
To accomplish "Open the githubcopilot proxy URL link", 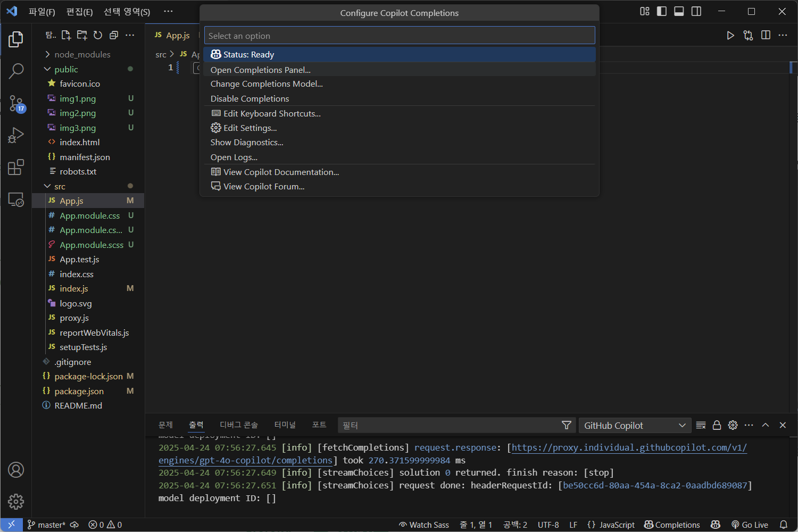I will [453, 454].
